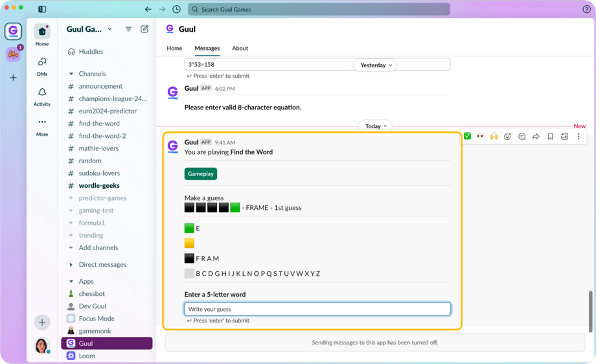Reply in thread icon

[522, 137]
